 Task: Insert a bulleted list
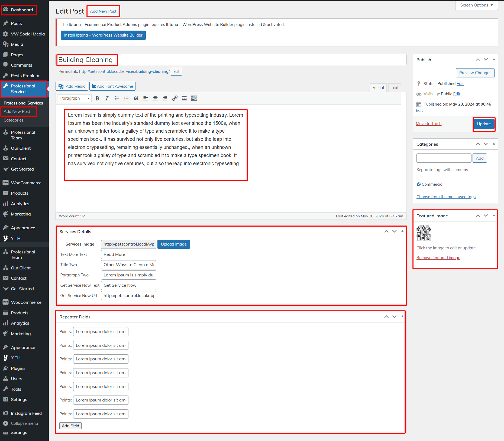(117, 98)
